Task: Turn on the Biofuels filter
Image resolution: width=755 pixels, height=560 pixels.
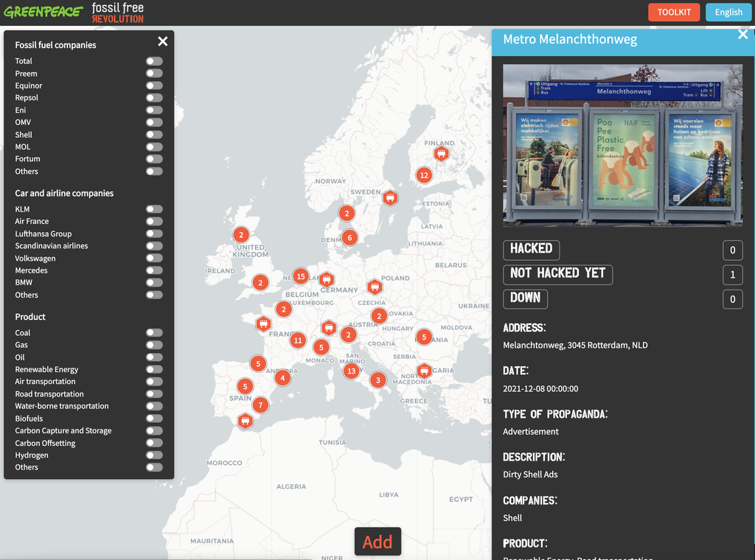Action: pos(154,419)
